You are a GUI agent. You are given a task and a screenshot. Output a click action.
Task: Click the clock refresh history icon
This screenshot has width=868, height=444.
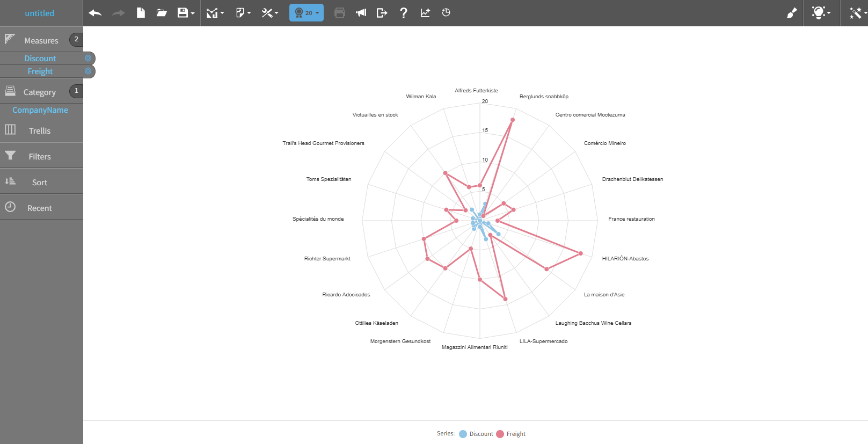446,13
